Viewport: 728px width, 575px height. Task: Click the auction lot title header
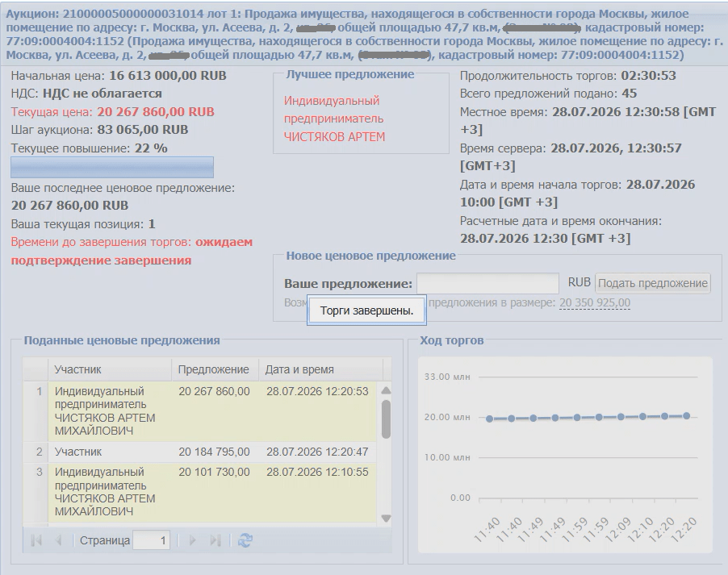click(x=364, y=35)
